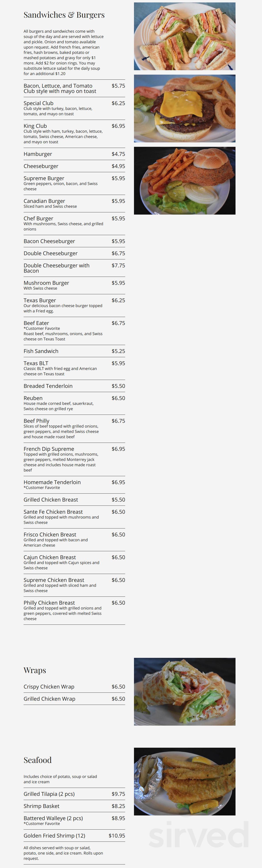
Task: Click the French Dip Supreme item
Action: (x=49, y=449)
